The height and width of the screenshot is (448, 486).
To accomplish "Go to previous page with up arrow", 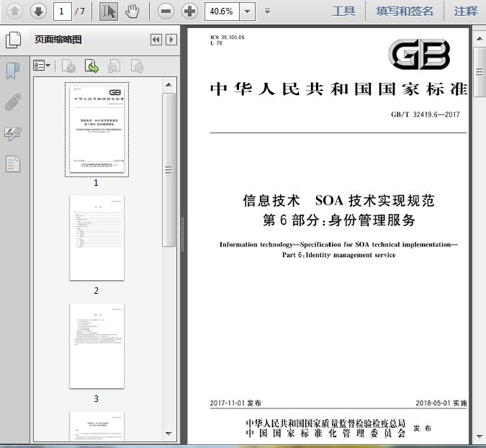I will (14, 12).
